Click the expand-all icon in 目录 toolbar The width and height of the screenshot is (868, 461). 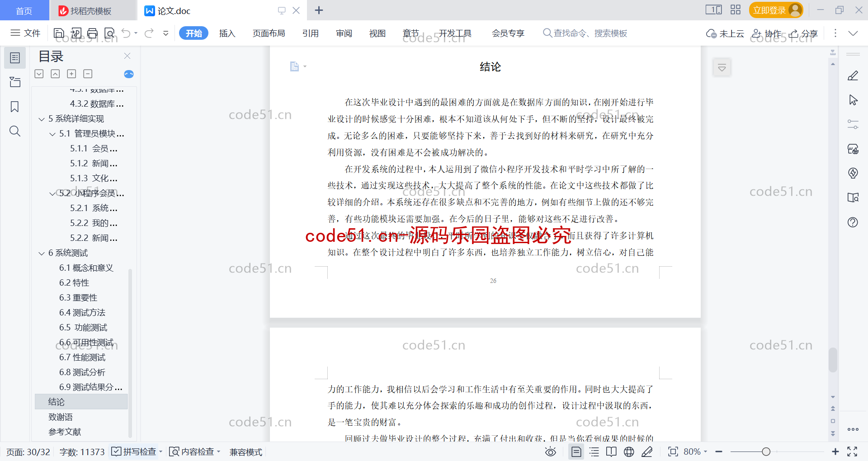coord(39,74)
